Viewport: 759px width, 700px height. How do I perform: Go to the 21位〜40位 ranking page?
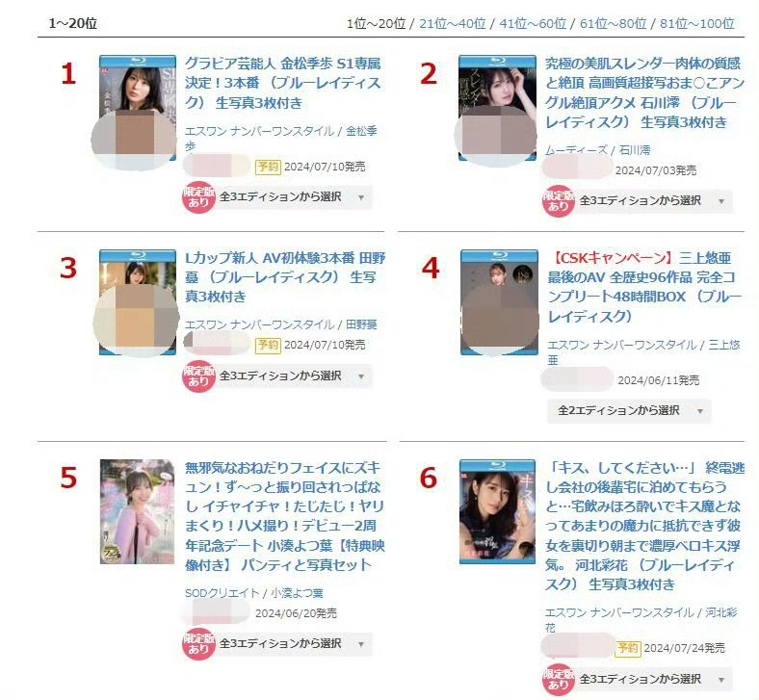453,23
